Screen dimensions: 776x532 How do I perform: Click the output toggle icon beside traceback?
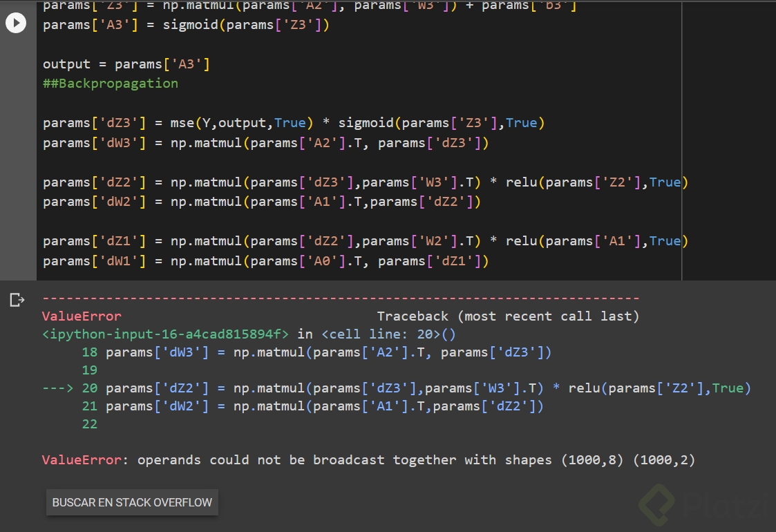17,300
